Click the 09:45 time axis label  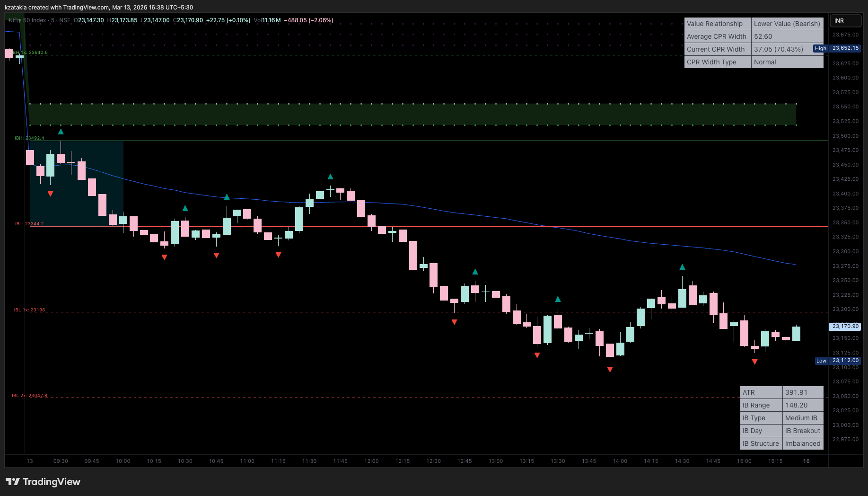92,461
